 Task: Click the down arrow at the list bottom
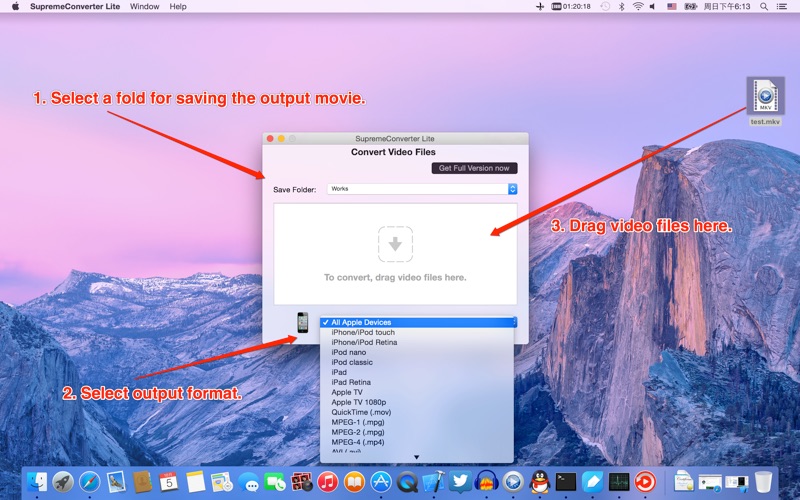coord(416,457)
